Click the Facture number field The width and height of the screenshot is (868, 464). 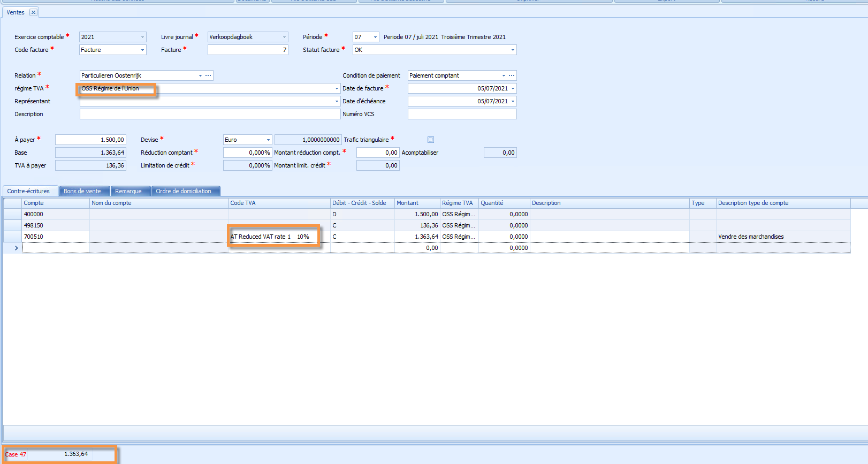(x=248, y=50)
